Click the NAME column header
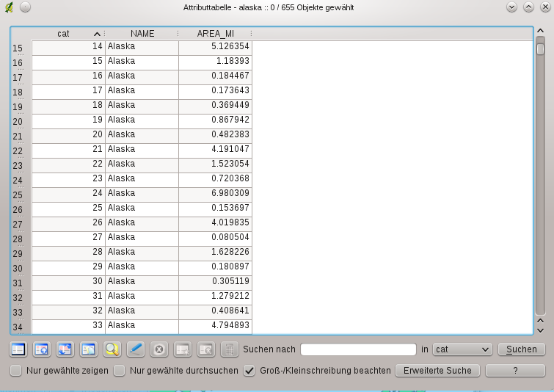The height and width of the screenshot is (392, 554). [x=142, y=34]
